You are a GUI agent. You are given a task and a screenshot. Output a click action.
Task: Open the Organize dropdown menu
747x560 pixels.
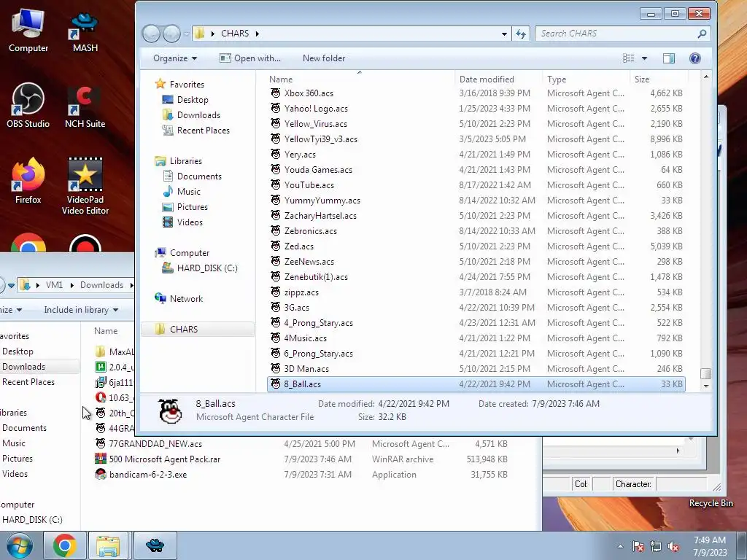pyautogui.click(x=175, y=58)
